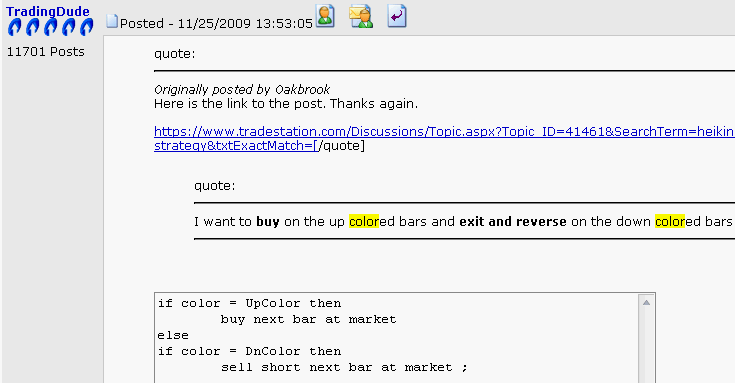This screenshot has height=383, width=735.
Task: Click the posted timestamp 11/25/2009 13:53:05
Action: 245,23
